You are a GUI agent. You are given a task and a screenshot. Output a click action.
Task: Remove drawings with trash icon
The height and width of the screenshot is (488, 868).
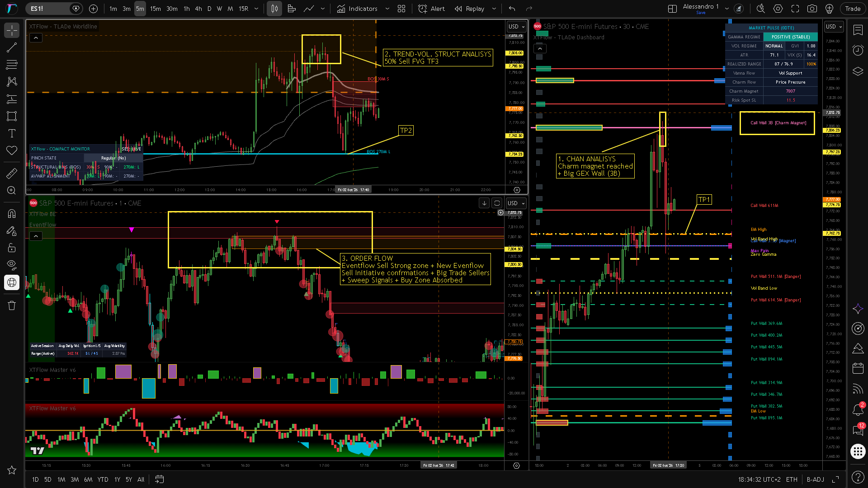pos(12,306)
